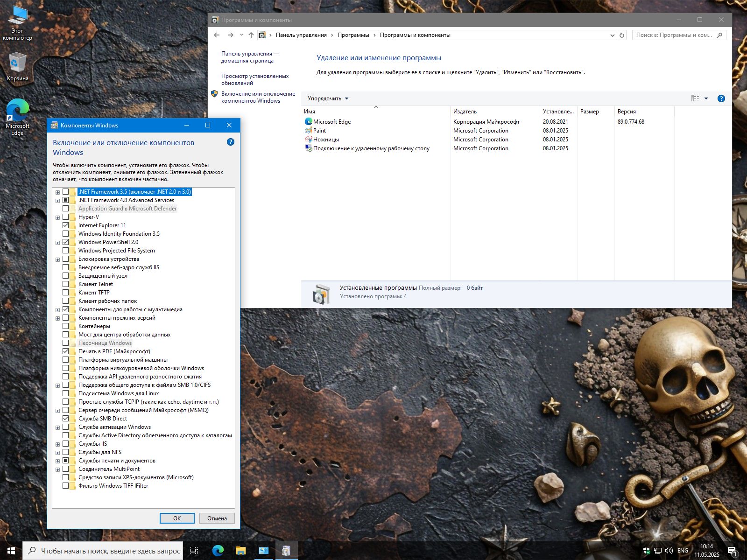Screen dimensions: 747x560
Task: Click the help icon in Windows Components dialog
Action: [x=230, y=142]
